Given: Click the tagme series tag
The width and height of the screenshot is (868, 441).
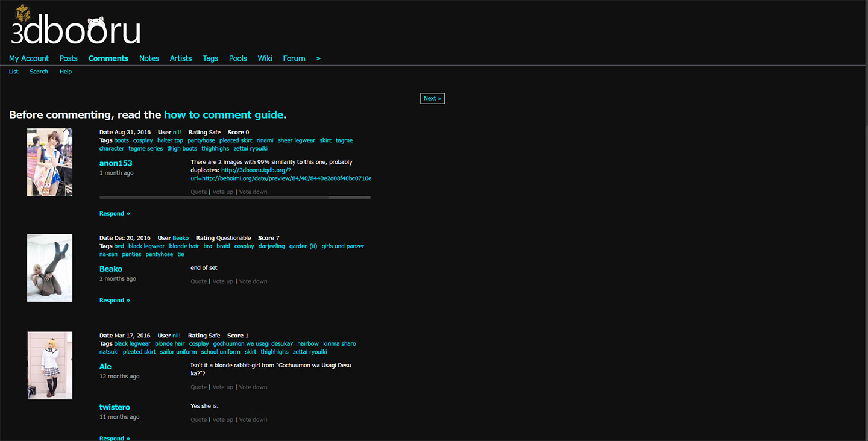Looking at the screenshot, I should 146,149.
